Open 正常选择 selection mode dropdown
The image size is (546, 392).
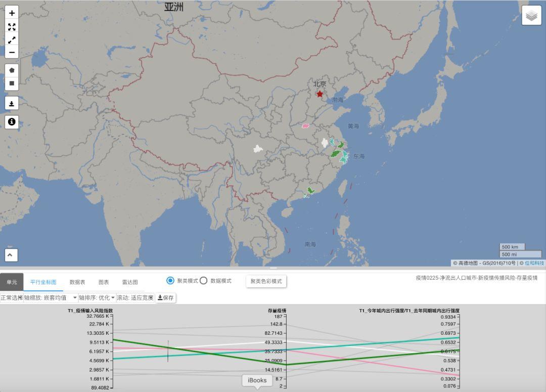(12, 297)
